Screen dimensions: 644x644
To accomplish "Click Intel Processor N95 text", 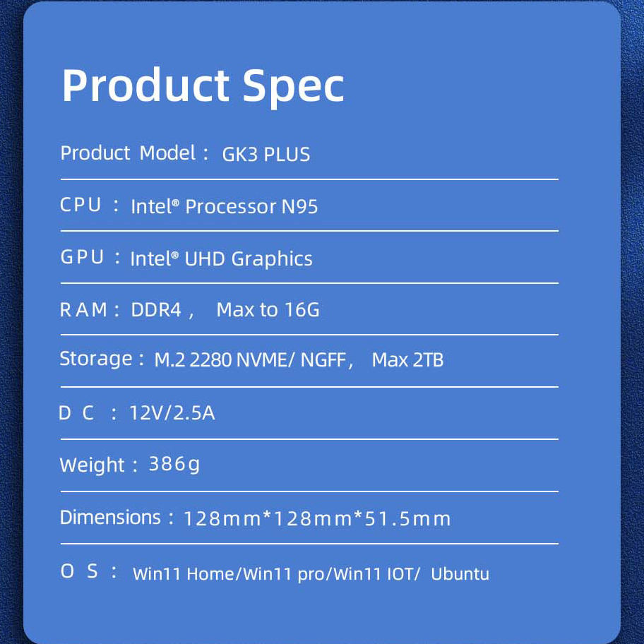I will [x=224, y=206].
